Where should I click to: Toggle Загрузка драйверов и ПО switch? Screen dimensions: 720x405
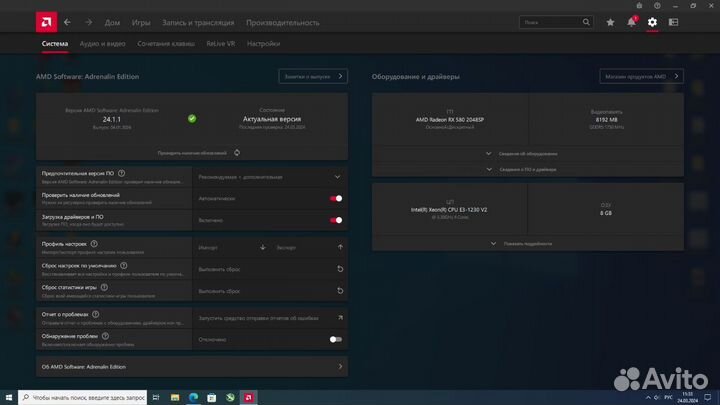336,220
